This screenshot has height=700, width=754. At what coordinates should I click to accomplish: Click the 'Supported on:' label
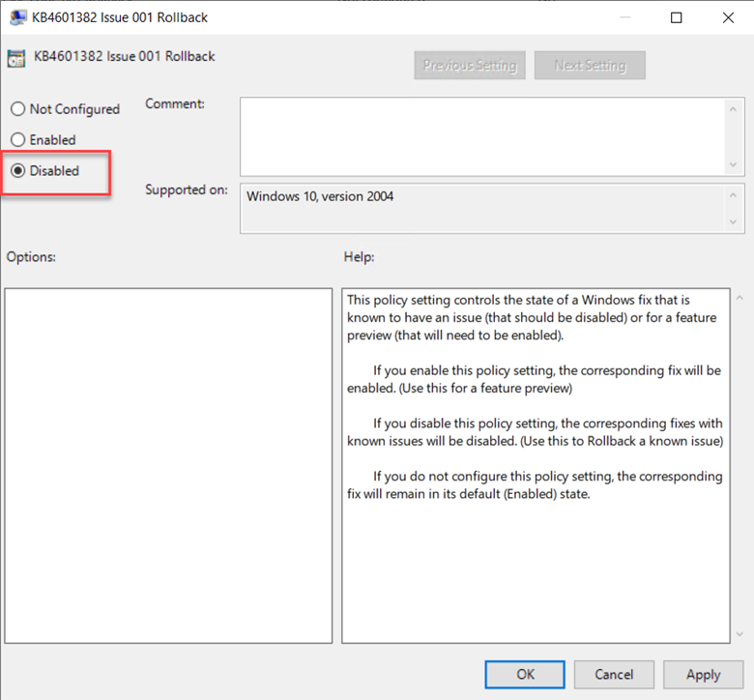pyautogui.click(x=187, y=190)
